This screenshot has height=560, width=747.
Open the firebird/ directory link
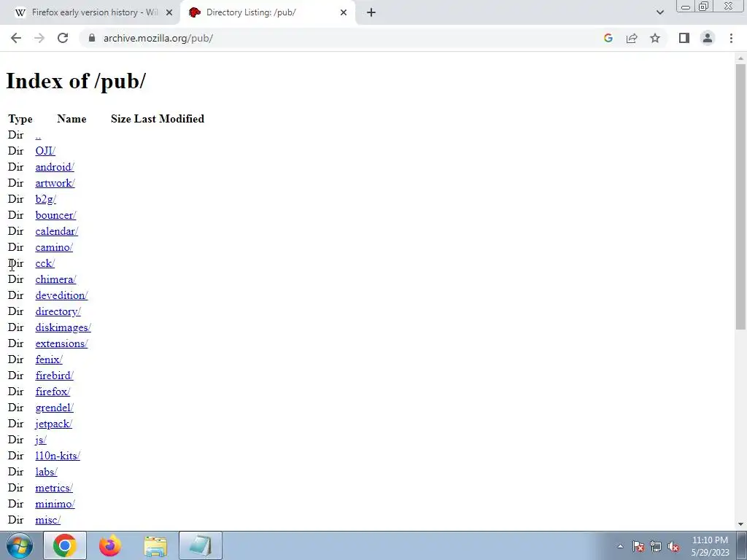point(54,376)
